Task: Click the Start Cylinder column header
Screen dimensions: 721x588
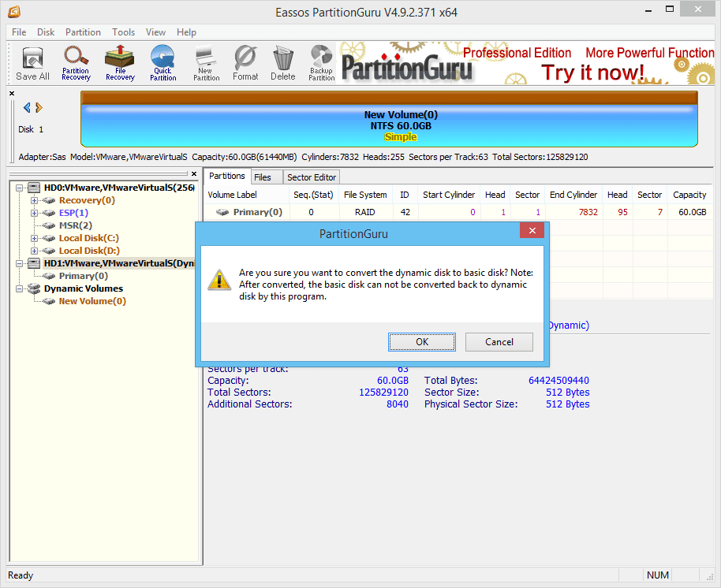Action: click(x=449, y=195)
